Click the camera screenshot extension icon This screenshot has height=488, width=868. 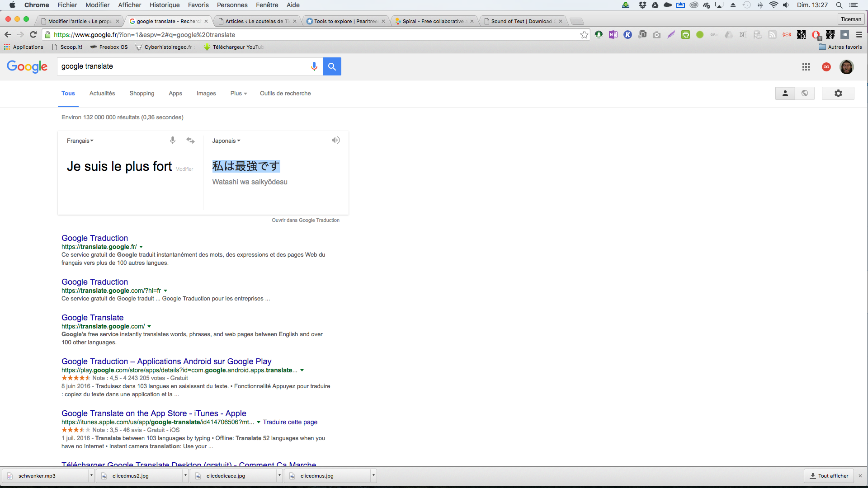tap(656, 35)
